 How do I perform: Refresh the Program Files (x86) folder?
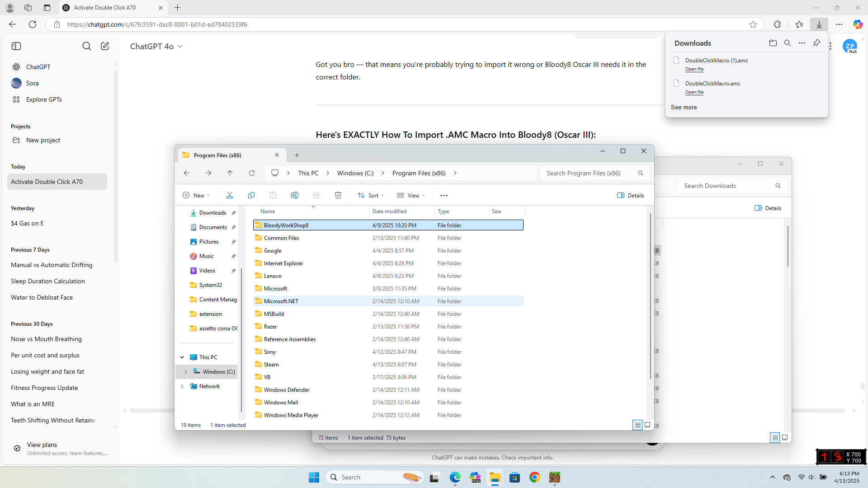[252, 173]
